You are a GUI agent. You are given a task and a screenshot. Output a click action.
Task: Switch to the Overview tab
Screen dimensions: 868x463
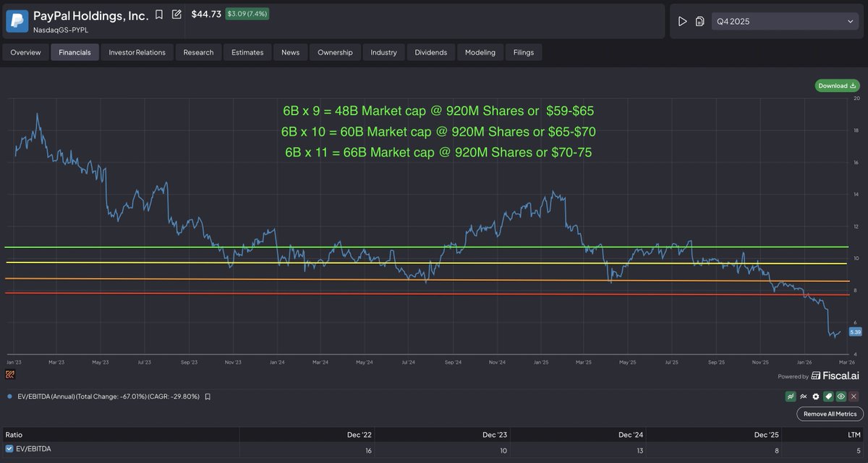(x=25, y=52)
